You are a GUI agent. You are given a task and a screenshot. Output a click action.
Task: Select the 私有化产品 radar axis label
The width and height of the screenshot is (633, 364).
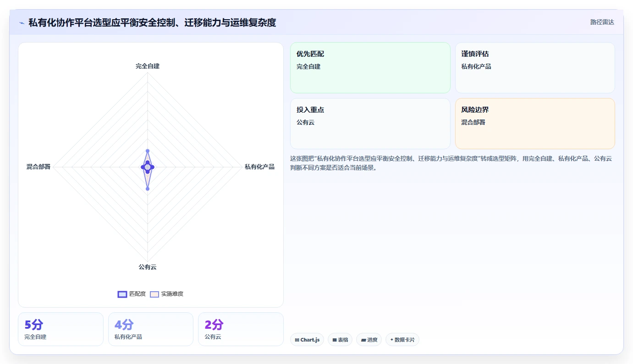pyautogui.click(x=259, y=167)
